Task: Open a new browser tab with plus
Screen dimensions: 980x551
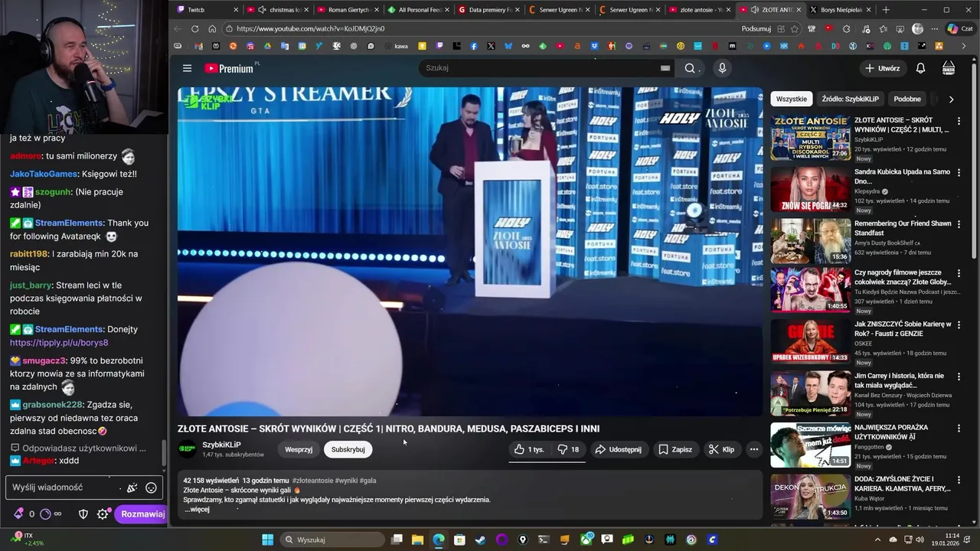Action: pos(886,10)
